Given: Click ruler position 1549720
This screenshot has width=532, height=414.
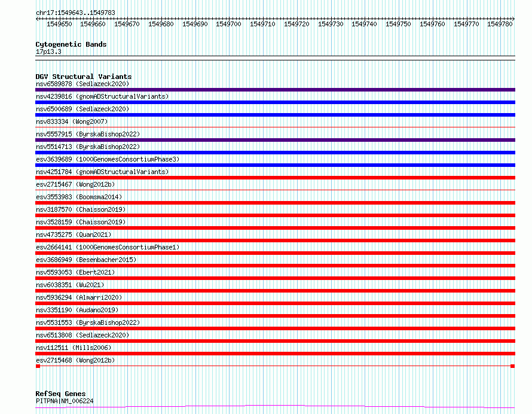Looking at the screenshot, I should pos(296,24).
